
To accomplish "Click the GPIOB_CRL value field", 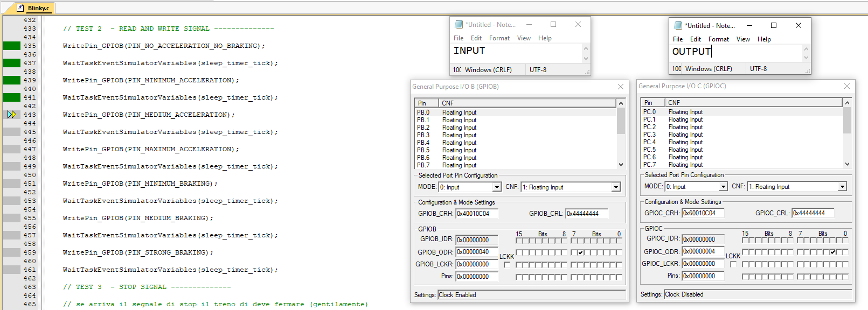I will (587, 214).
